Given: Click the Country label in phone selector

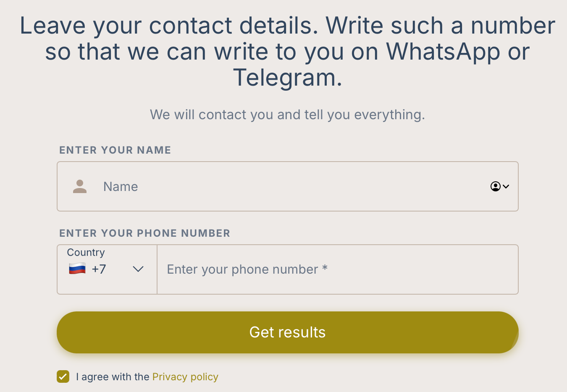Looking at the screenshot, I should click(86, 252).
